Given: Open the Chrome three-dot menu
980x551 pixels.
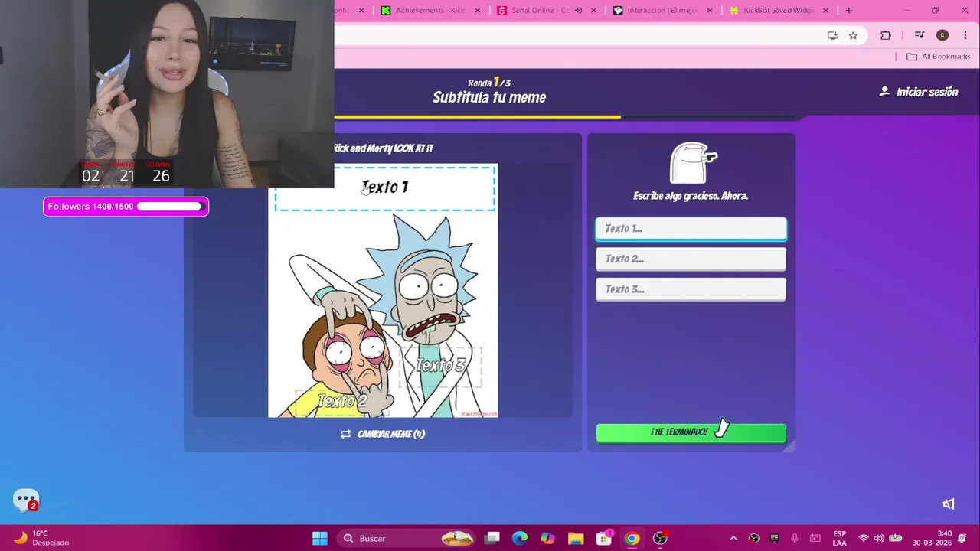Looking at the screenshot, I should click(965, 35).
